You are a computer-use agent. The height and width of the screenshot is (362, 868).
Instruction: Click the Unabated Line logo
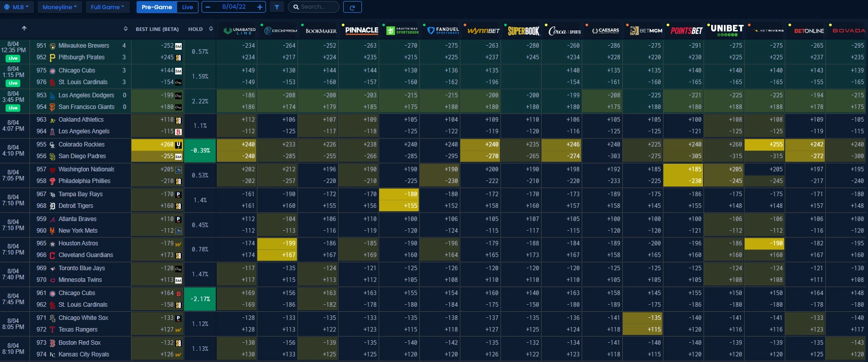pos(240,31)
